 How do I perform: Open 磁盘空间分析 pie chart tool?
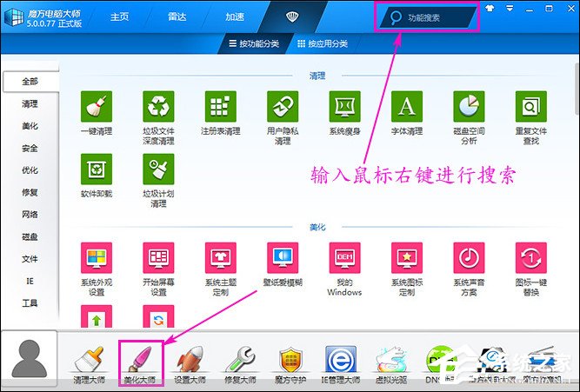pyautogui.click(x=469, y=107)
